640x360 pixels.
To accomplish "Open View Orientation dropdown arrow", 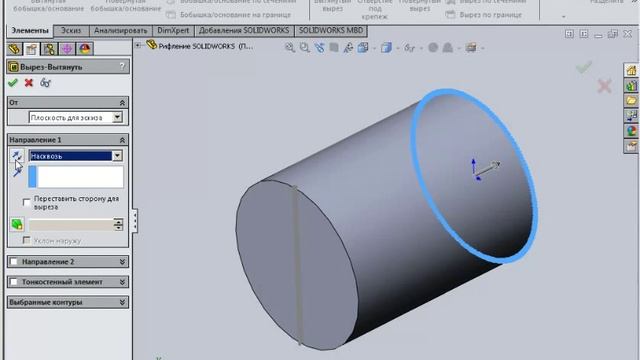I will (x=374, y=49).
